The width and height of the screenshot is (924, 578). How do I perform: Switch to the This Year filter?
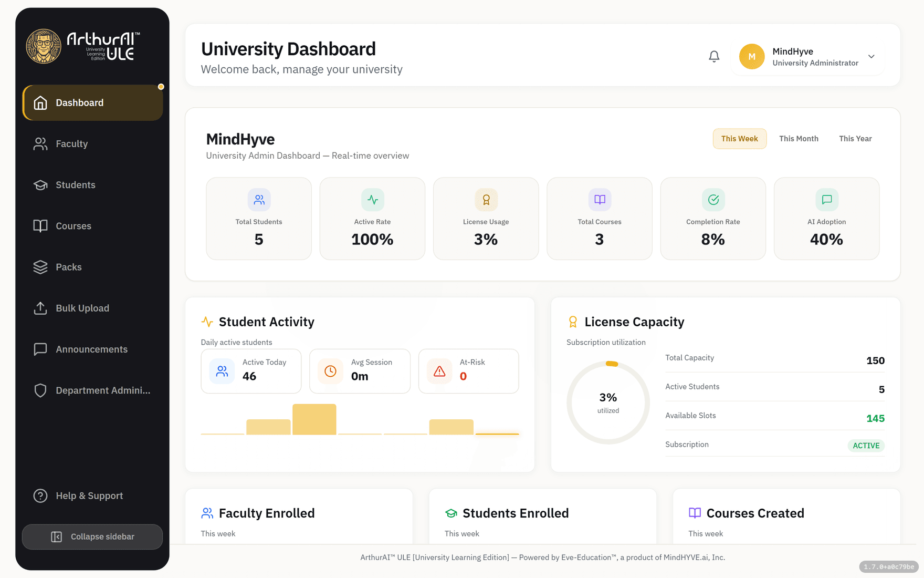[x=855, y=139]
